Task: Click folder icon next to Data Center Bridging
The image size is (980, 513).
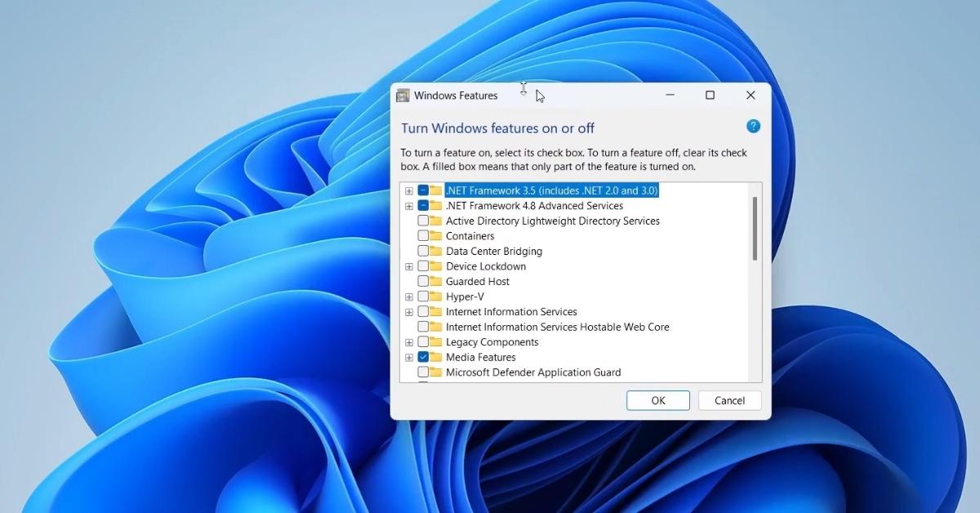Action: tap(436, 251)
